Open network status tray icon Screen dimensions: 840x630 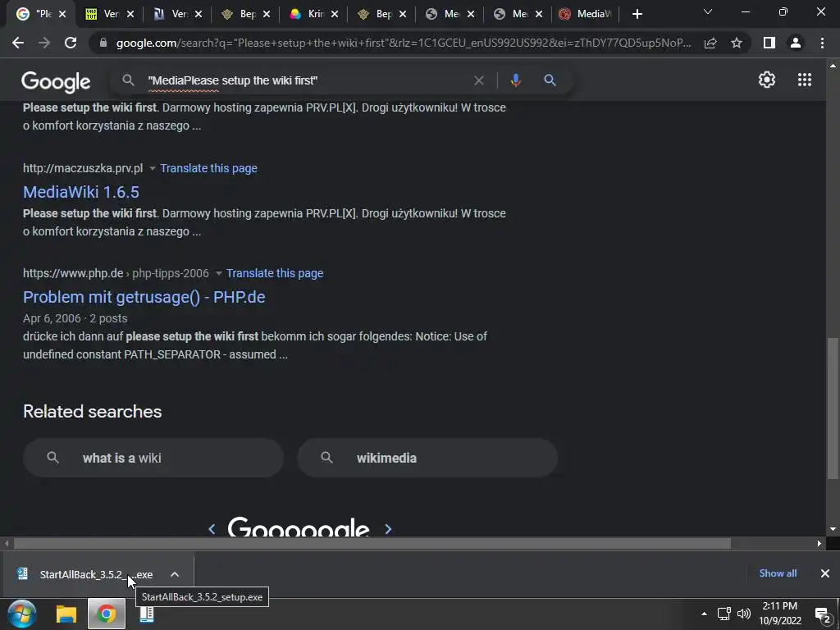(x=724, y=614)
